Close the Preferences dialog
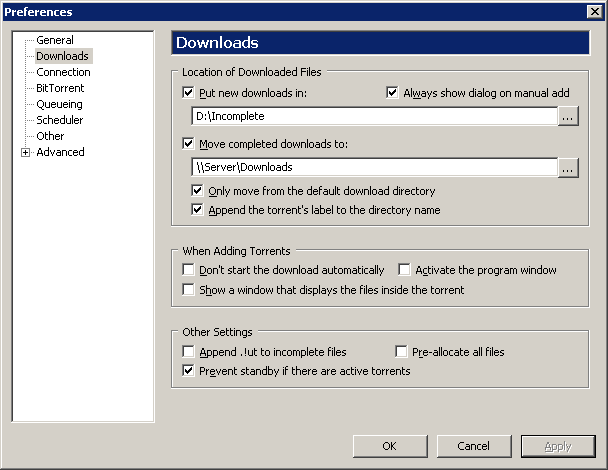608x470 pixels. (x=595, y=12)
